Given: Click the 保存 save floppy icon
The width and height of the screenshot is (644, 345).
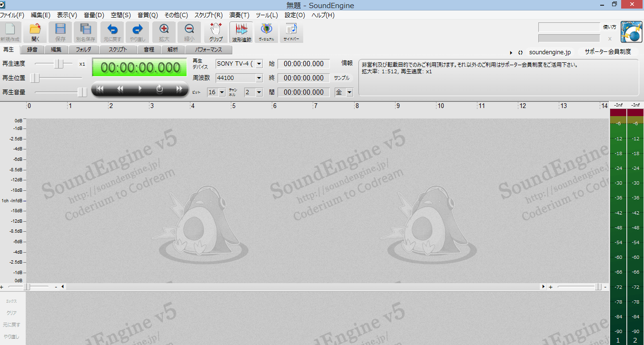Looking at the screenshot, I should 60,32.
